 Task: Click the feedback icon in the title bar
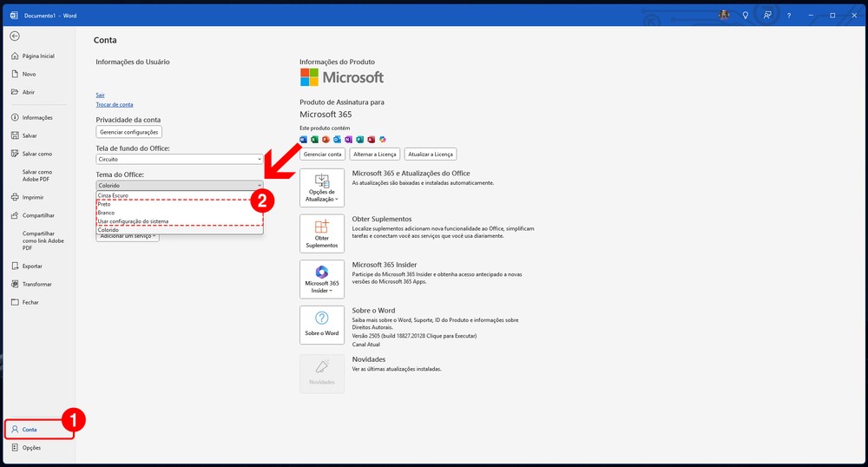(x=766, y=15)
